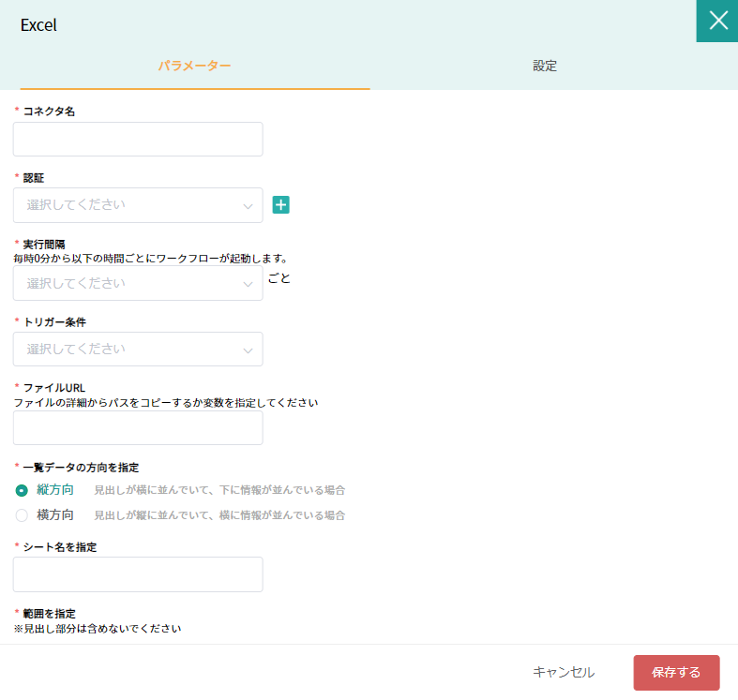Click the chevron arrow in トリガー条件 field
Viewport: 738px width, 700px height.
coord(248,350)
